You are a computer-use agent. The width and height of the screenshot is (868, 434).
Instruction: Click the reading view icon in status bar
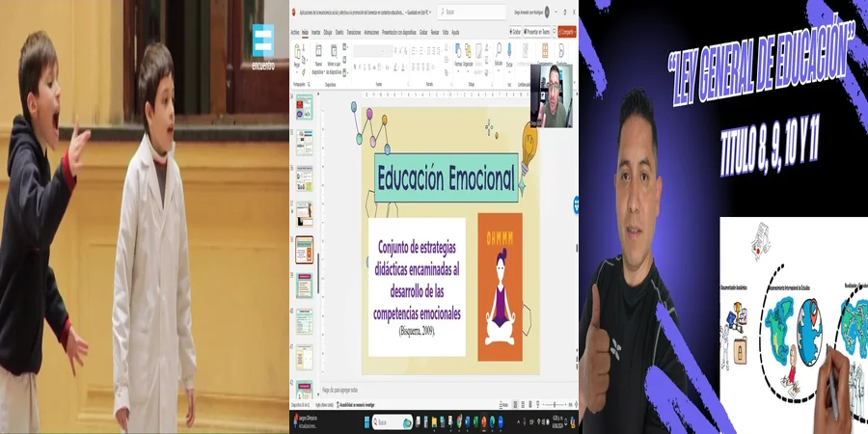click(530, 405)
